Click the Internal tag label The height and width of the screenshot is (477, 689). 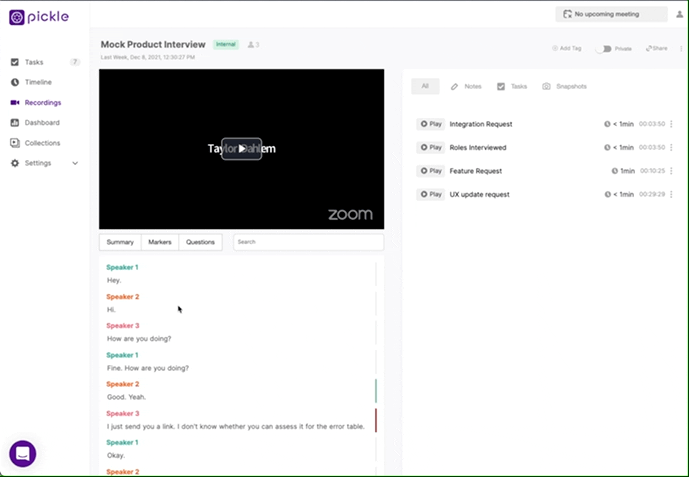226,44
